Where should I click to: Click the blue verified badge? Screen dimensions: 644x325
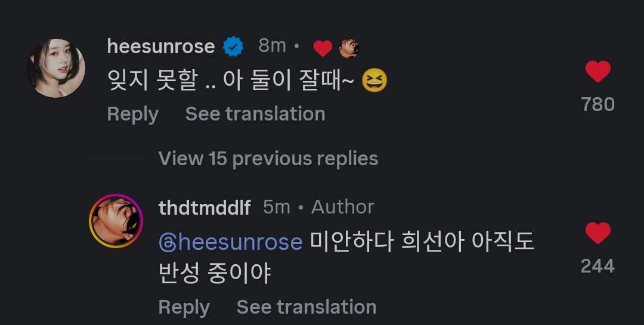click(x=233, y=47)
